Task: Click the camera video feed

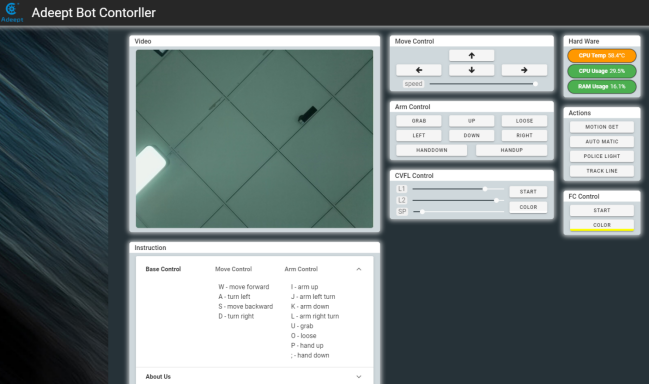Action: tap(254, 139)
